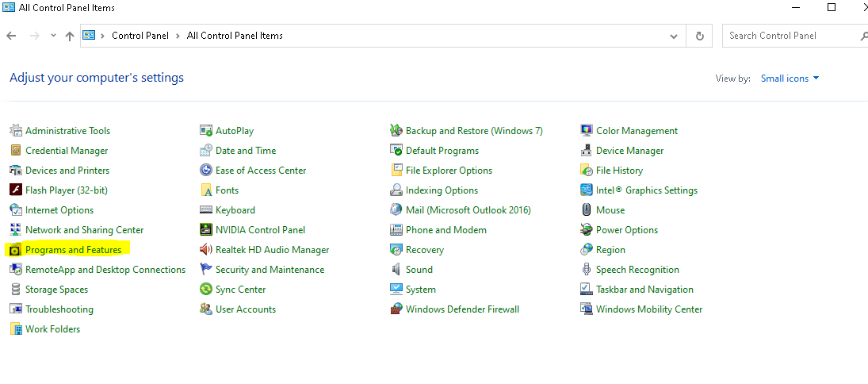Click the Intel Graphics Settings icon
This screenshot has height=384, width=868.
click(587, 190)
